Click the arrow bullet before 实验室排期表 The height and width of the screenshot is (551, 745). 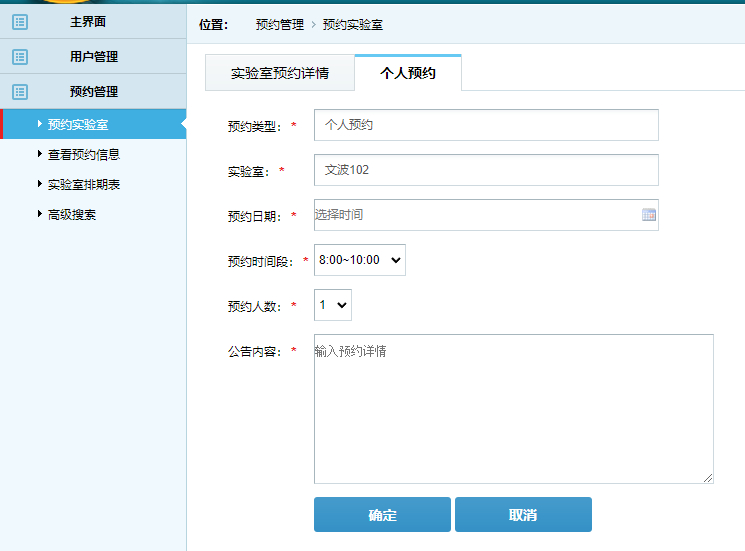[x=40, y=184]
